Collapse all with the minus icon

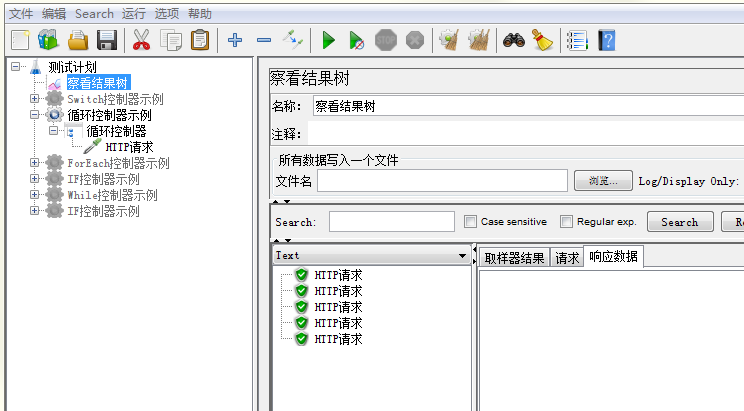coord(264,40)
